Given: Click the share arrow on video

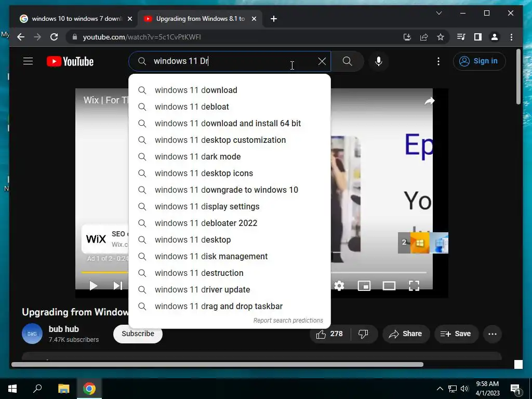Looking at the screenshot, I should click(x=429, y=101).
